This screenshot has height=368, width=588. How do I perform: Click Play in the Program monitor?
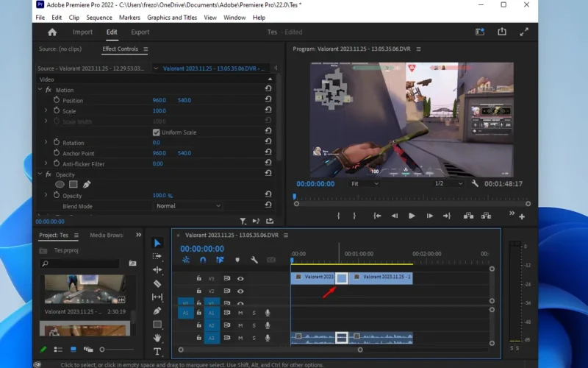pyautogui.click(x=412, y=216)
